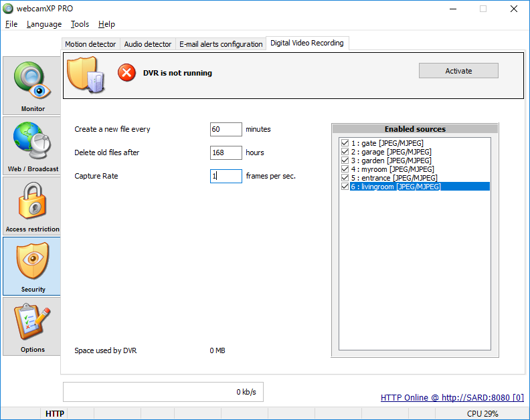The height and width of the screenshot is (420, 530).
Task: Click the delete old files hours field
Action: tap(226, 152)
